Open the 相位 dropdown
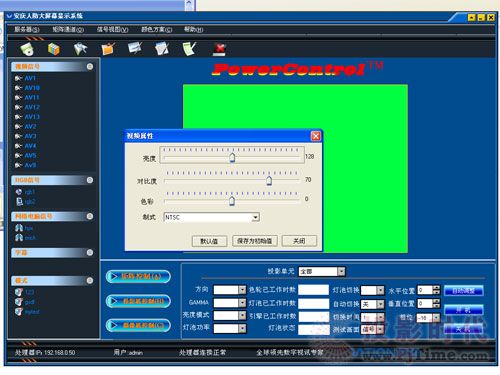The image size is (500, 375). [x=436, y=318]
